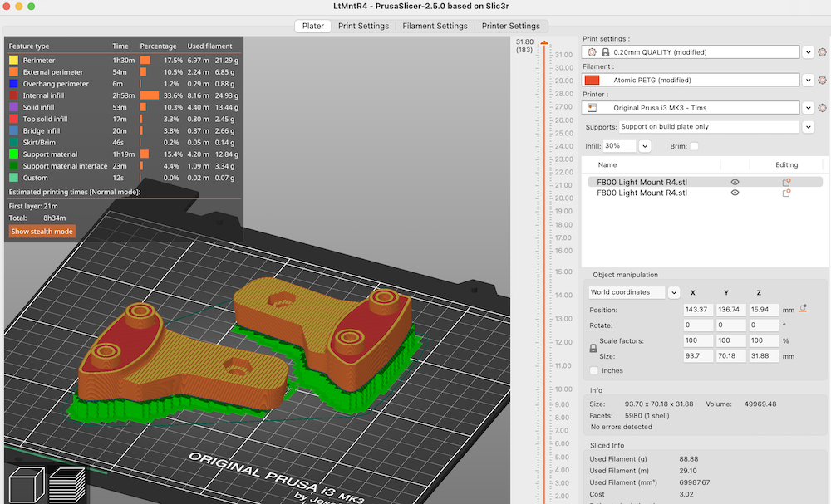Image resolution: width=831 pixels, height=504 pixels.
Task: Open the Printer Settings tab
Action: 510,26
